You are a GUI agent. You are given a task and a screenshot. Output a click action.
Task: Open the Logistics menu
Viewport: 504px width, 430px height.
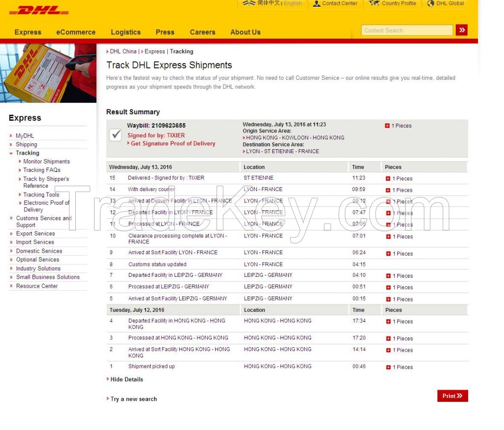click(126, 32)
